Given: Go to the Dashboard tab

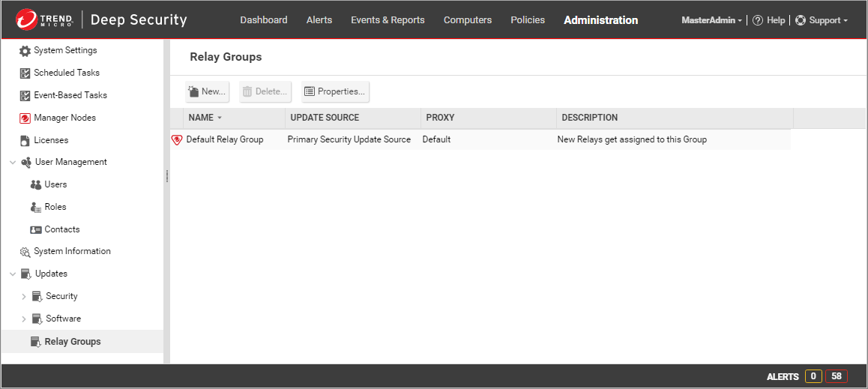Looking at the screenshot, I should tap(263, 20).
